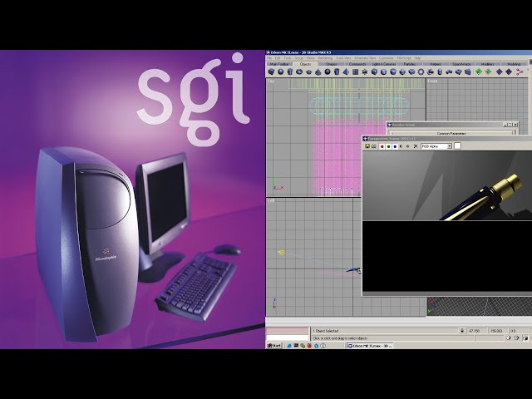
Task: Switch to the Shapes tab
Action: coord(332,64)
